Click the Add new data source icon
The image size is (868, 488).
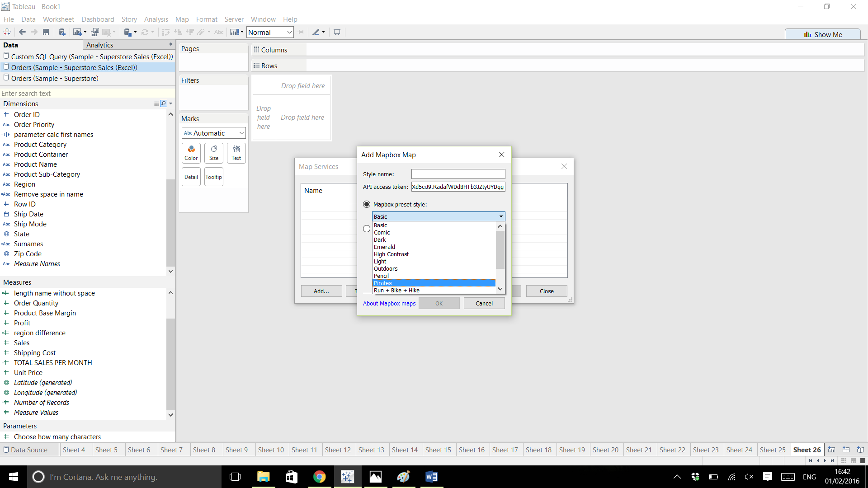[x=62, y=32]
